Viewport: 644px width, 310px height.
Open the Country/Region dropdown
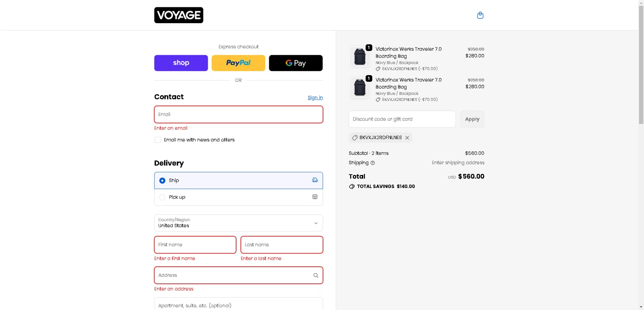click(238, 223)
